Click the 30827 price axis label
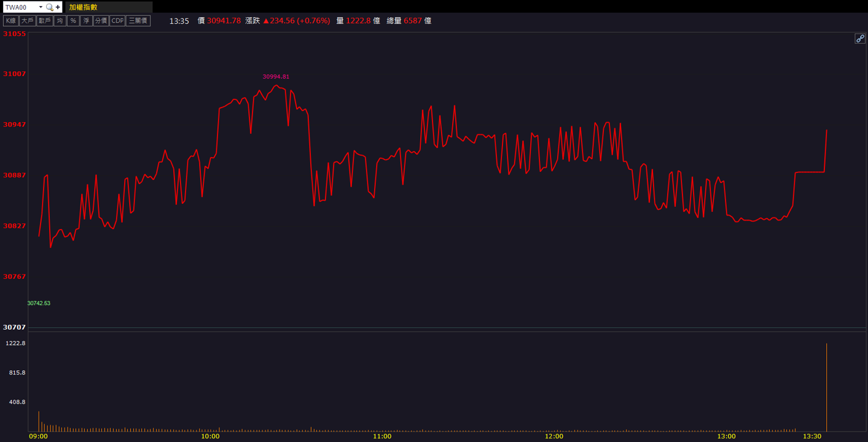868x442 pixels. 15,226
